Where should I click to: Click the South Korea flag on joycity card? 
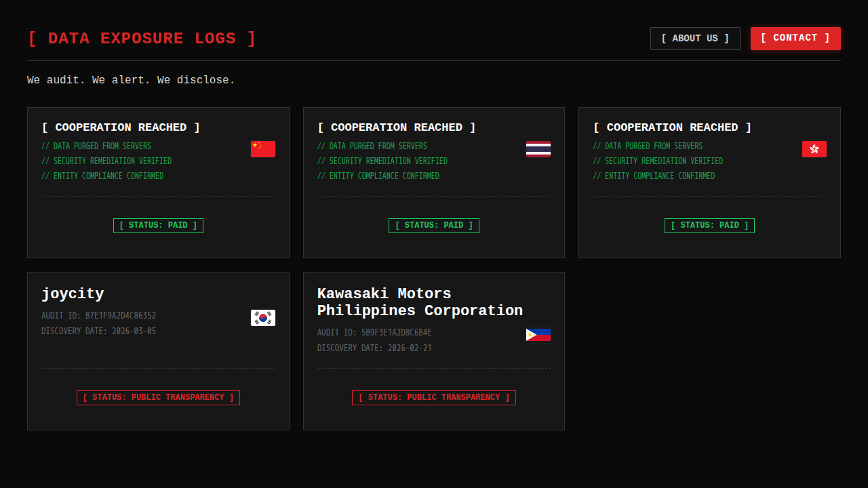pyautogui.click(x=263, y=318)
